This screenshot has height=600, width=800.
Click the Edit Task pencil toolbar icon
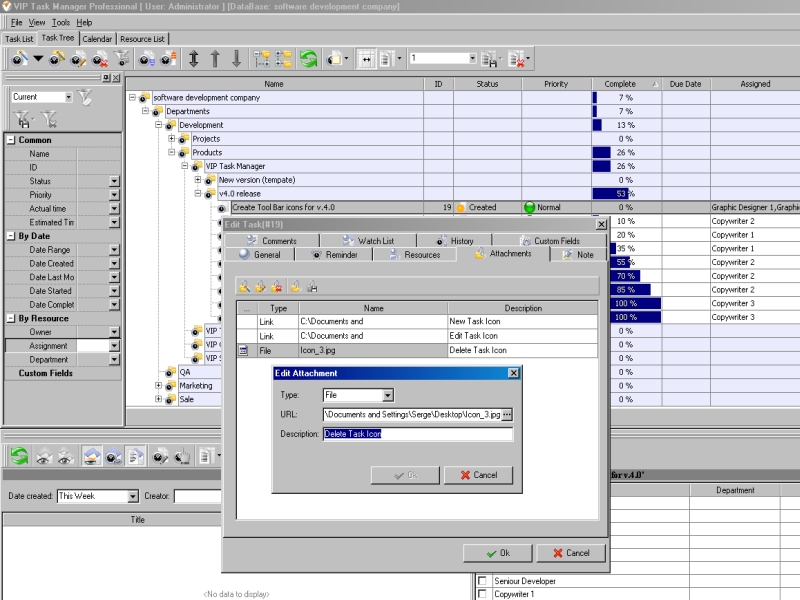point(78,59)
